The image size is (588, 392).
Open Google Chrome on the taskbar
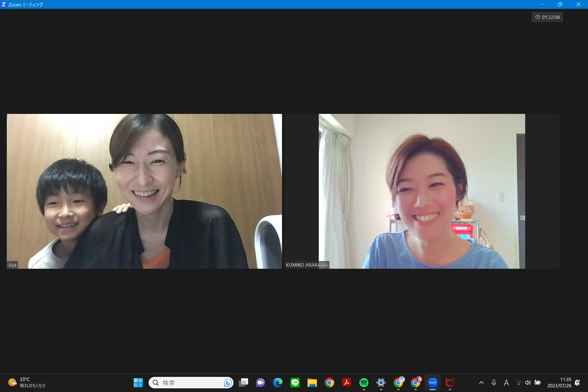329,383
